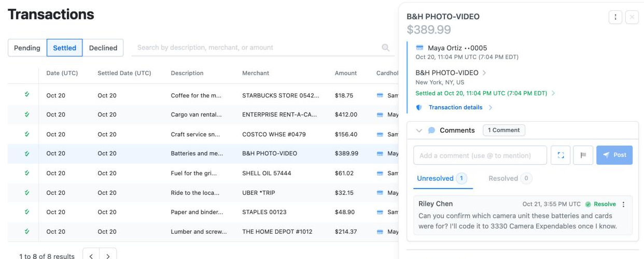Viewport: 644px width, 259px height.
Task: Click the 1 Comment badge
Action: (x=504, y=130)
